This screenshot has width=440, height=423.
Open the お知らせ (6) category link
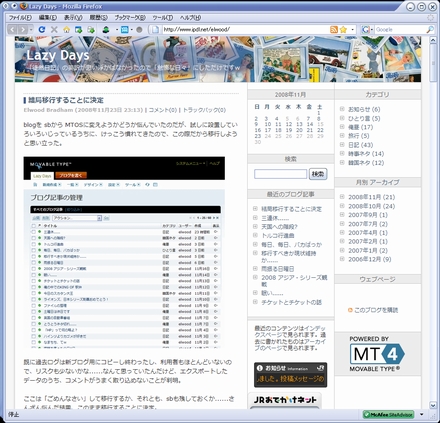coord(364,109)
